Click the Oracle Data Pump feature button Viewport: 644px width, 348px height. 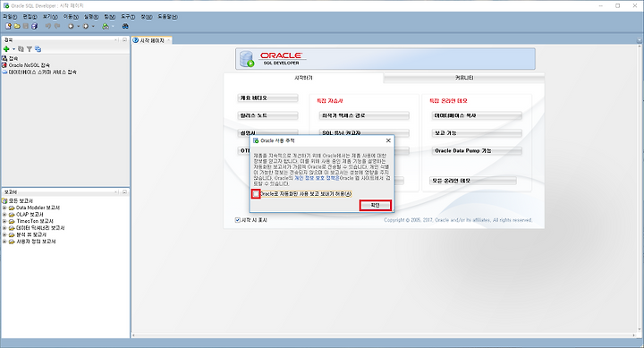point(477,151)
